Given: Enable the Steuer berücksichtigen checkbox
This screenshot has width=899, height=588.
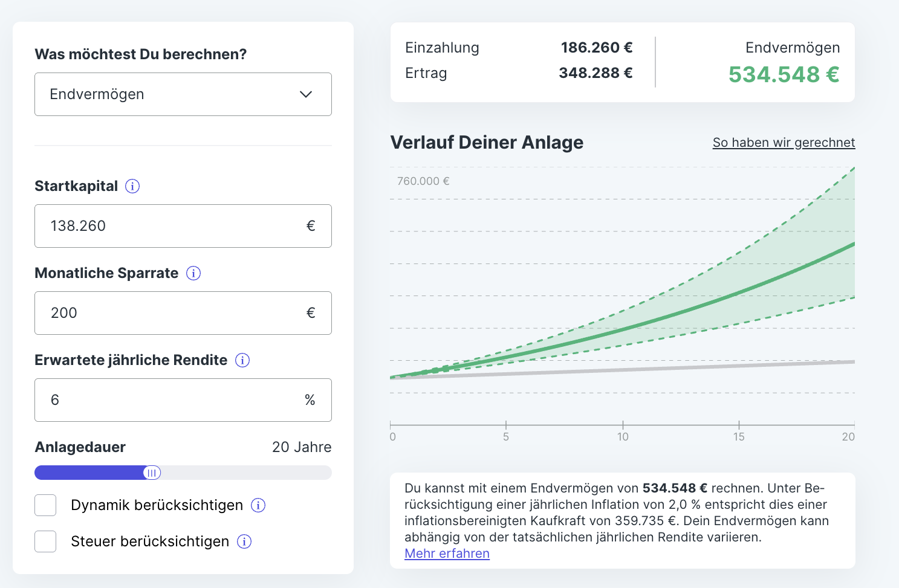Looking at the screenshot, I should tap(45, 541).
